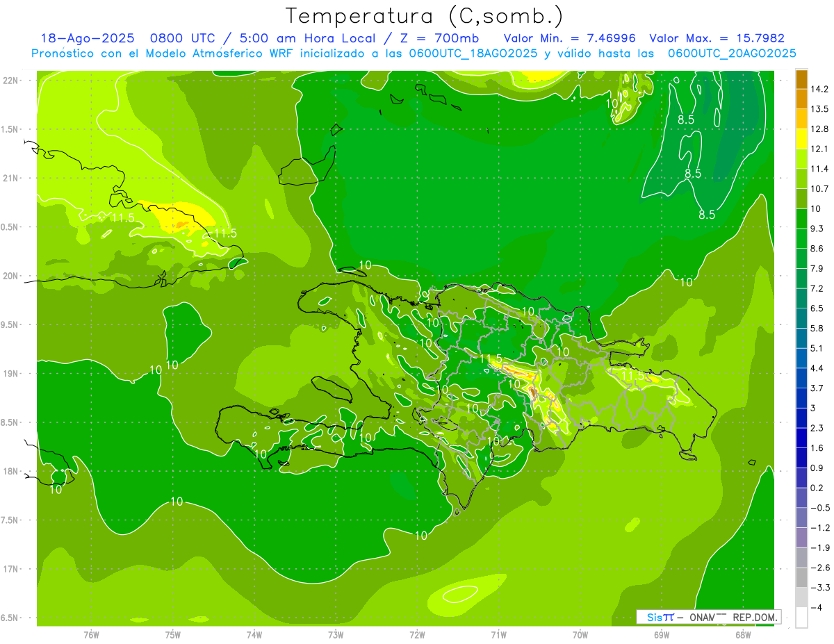Screen dimensions: 834x644
Task: Click the '-4' color bar value
Action: click(x=817, y=608)
